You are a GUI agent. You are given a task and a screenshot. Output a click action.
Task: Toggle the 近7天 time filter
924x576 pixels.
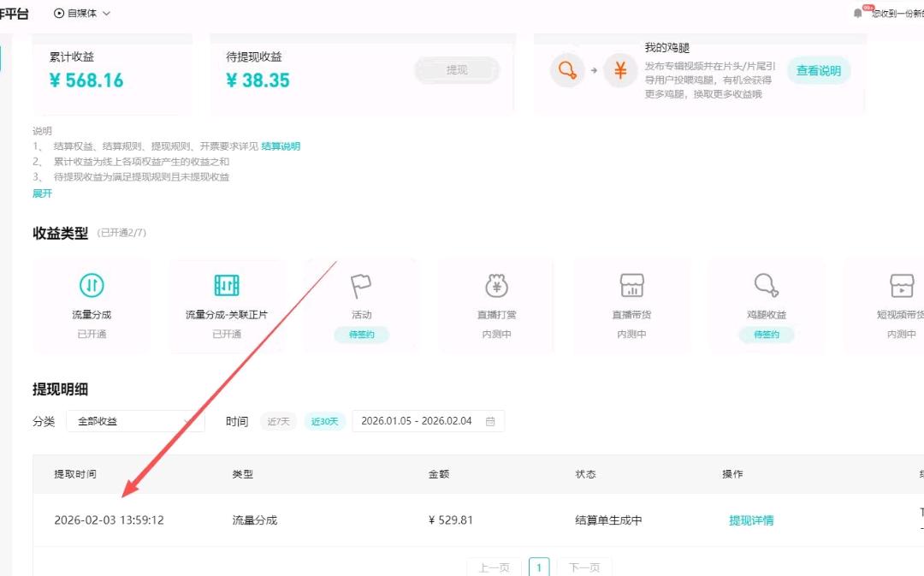(x=278, y=421)
